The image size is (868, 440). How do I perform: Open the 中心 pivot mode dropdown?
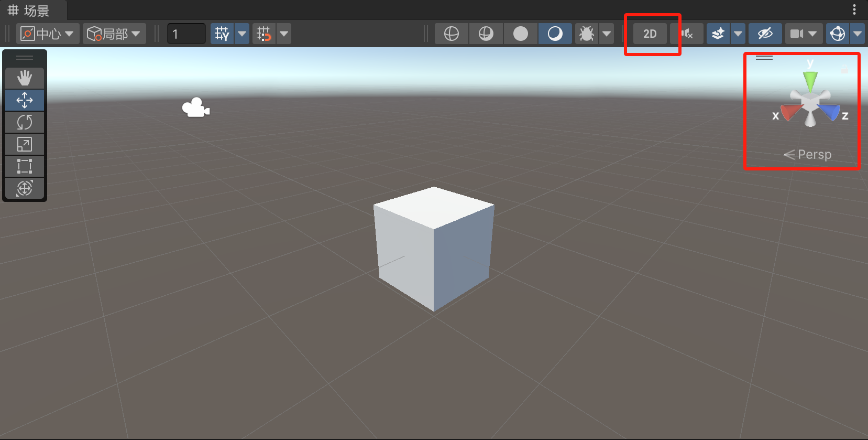[48, 34]
